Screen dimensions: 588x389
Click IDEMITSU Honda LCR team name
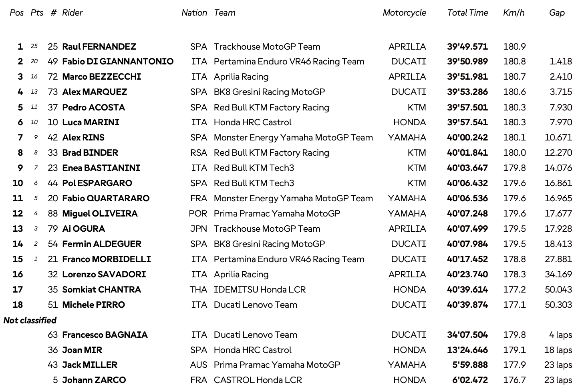[x=260, y=289]
